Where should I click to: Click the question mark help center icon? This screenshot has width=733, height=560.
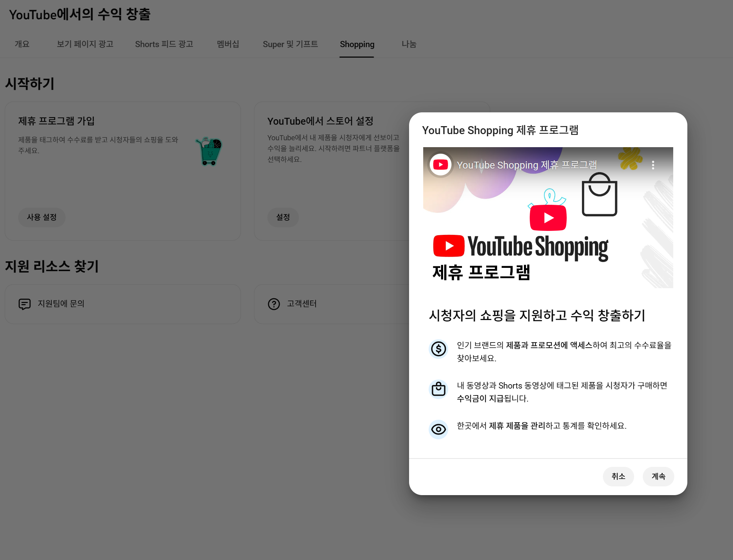tap(274, 304)
